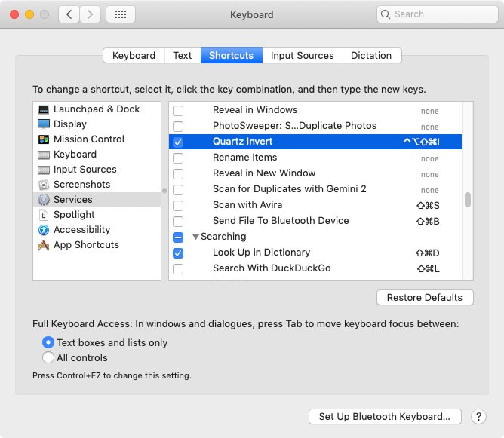This screenshot has width=504, height=438.
Task: Select the All controls radio button
Action: click(x=48, y=357)
